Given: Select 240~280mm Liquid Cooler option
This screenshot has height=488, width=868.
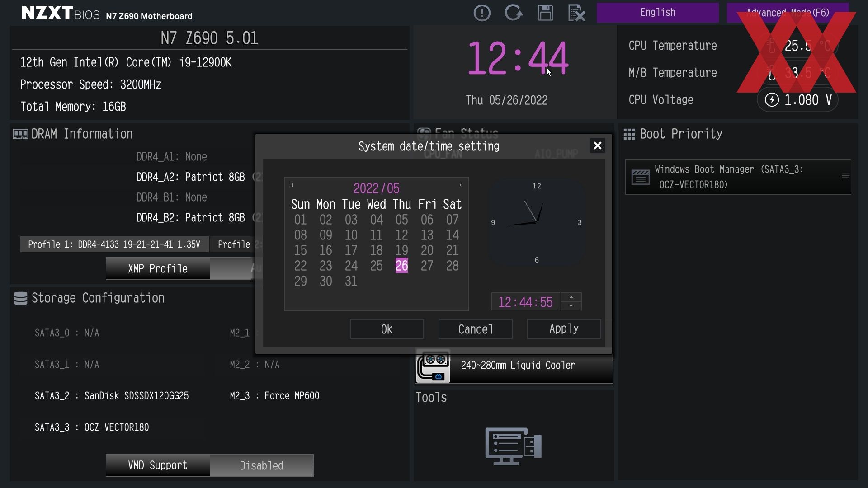Looking at the screenshot, I should point(514,365).
